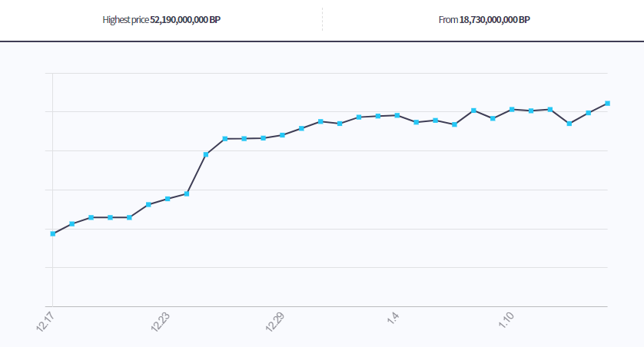Select the 1.10 x-axis date label
This screenshot has width=644, height=347.
tap(506, 318)
